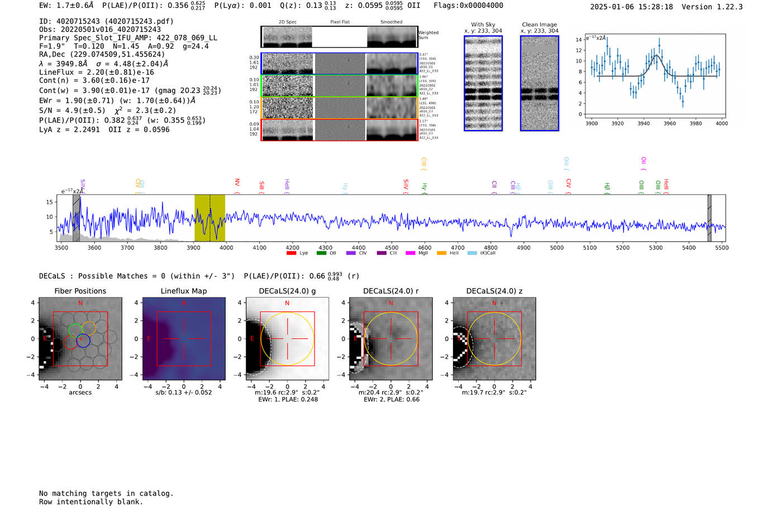Click 'No matching targets in catalog.' text

point(106,493)
